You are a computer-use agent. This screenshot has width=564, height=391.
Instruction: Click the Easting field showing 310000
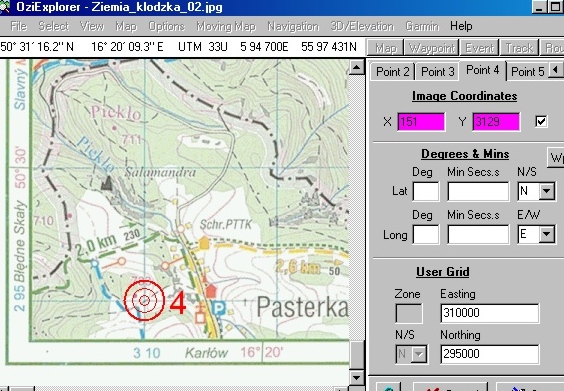(490, 313)
